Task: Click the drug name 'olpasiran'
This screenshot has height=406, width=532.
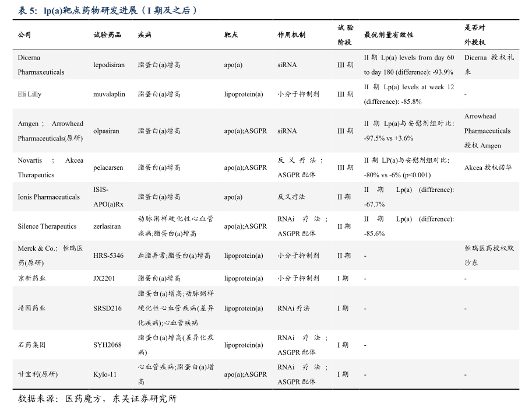Action: (x=106, y=131)
